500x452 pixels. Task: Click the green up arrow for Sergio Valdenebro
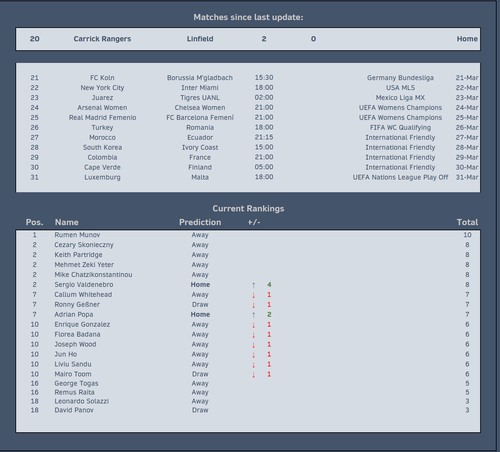click(254, 285)
